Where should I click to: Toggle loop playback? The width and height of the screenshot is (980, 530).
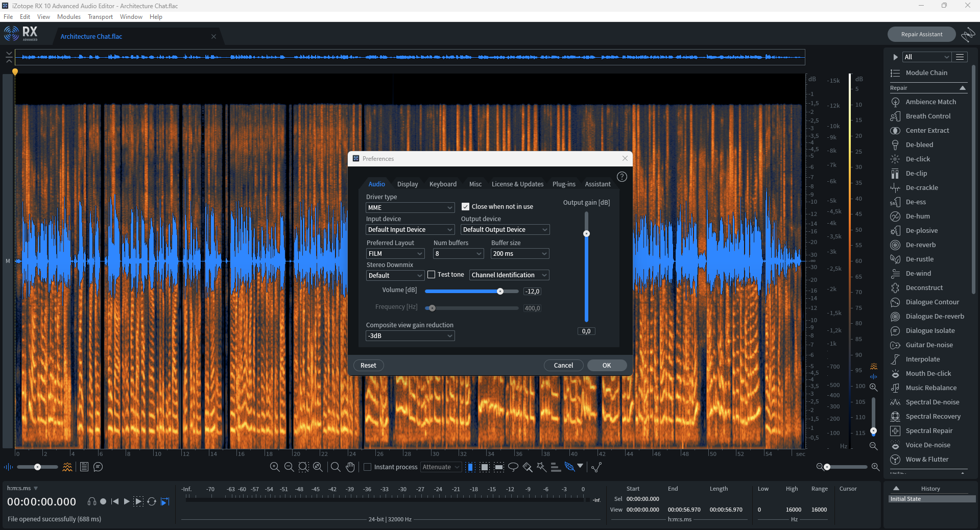pos(152,501)
